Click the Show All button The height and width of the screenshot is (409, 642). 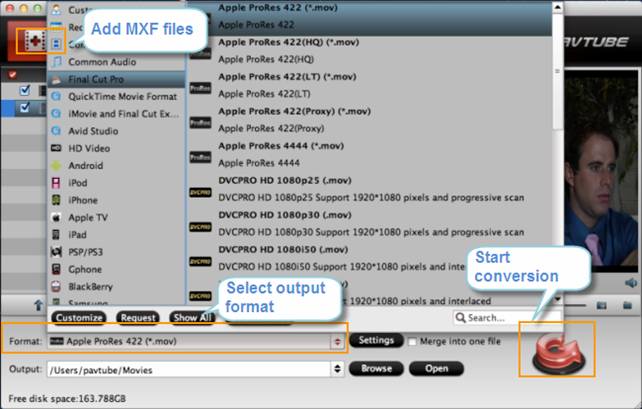pyautogui.click(x=192, y=318)
